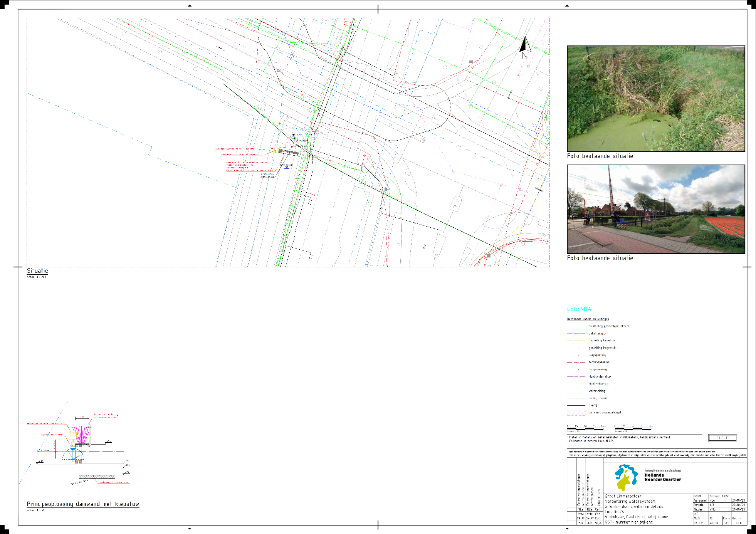The width and height of the screenshot is (756, 534).
Task: Click 'Verbetering watersysteem' in the title block
Action: [630, 502]
